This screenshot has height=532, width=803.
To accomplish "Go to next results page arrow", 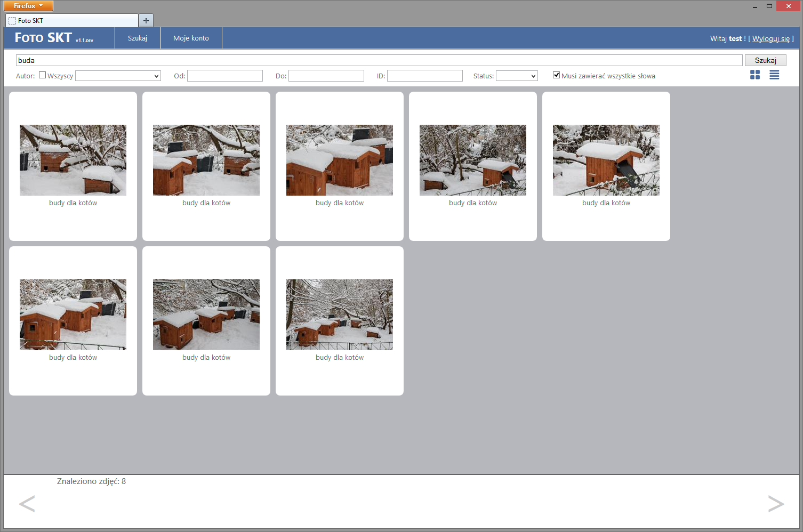I will (x=775, y=504).
